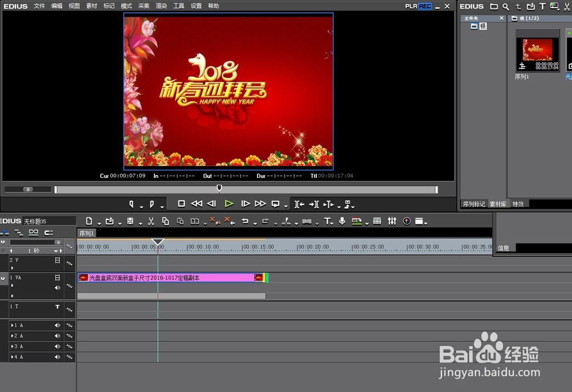Image resolution: width=572 pixels, height=392 pixels.
Task: Expand the 3 A audio track triangle
Action: click(12, 346)
